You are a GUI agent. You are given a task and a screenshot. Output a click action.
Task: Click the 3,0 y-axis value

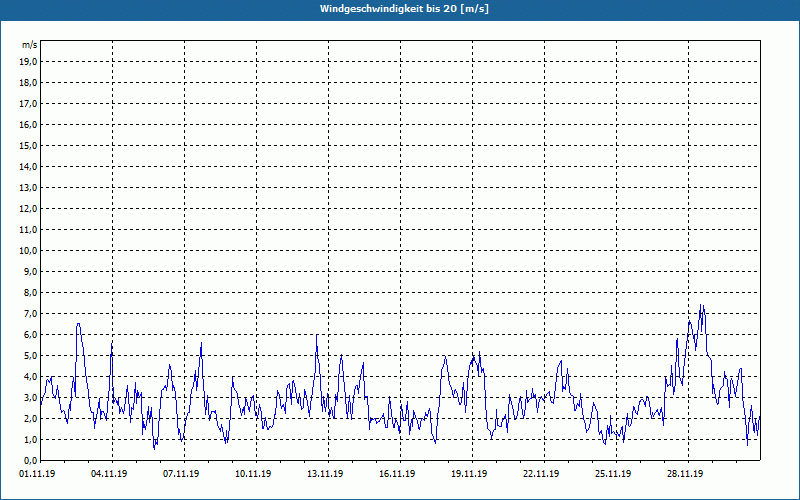tap(31, 397)
